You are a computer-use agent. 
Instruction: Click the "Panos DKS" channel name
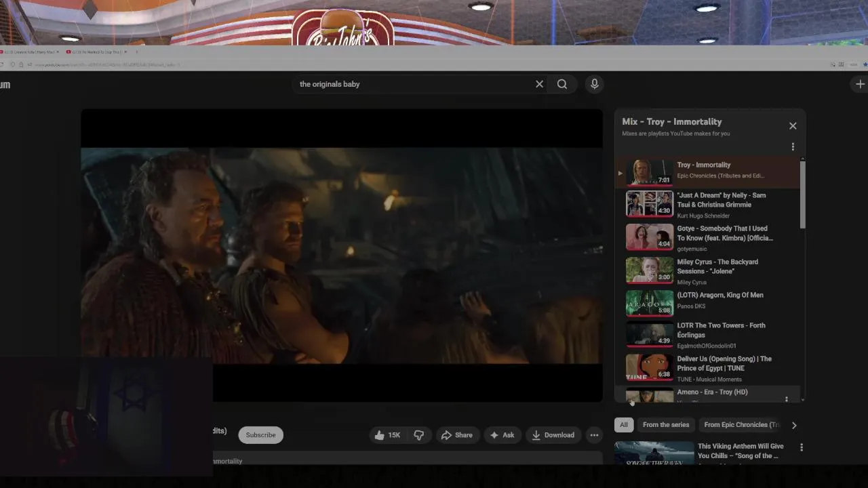pyautogui.click(x=691, y=306)
